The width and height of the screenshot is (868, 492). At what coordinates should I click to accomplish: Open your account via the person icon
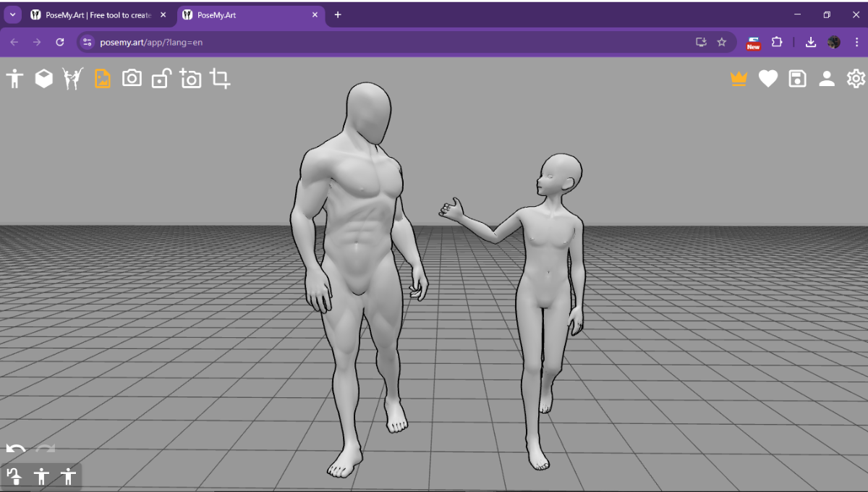coord(826,78)
